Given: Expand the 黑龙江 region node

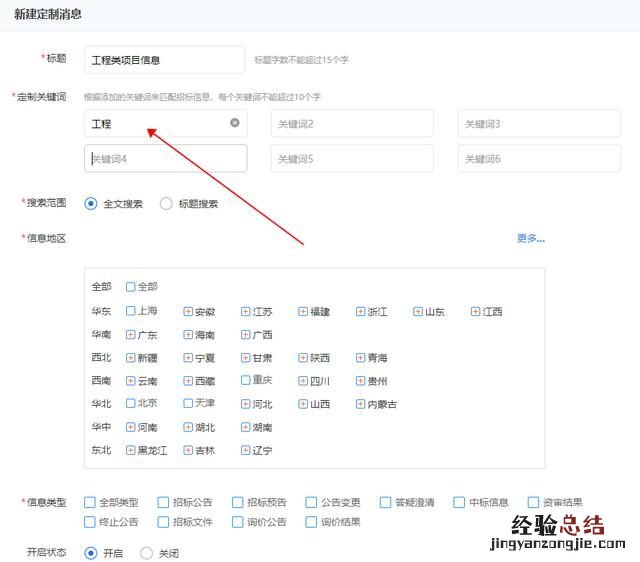Looking at the screenshot, I should 131,451.
